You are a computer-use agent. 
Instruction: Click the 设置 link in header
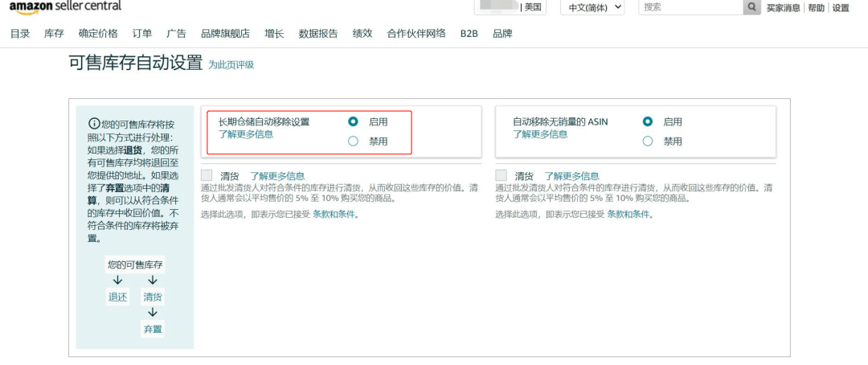click(x=841, y=8)
